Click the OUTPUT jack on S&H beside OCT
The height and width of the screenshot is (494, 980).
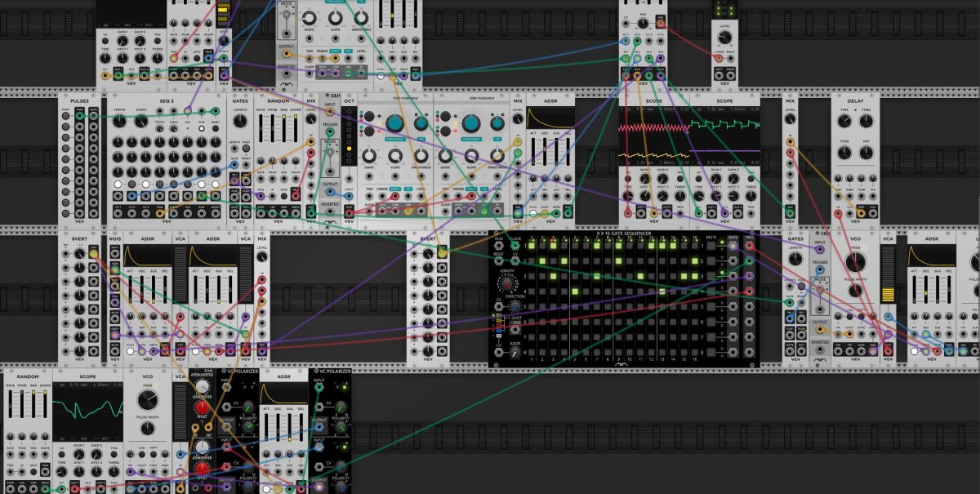click(x=330, y=192)
